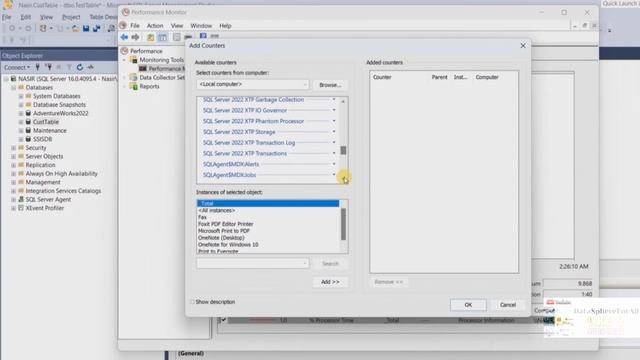Expand SQLAgent$MDX:Jobs counter

coord(333,175)
